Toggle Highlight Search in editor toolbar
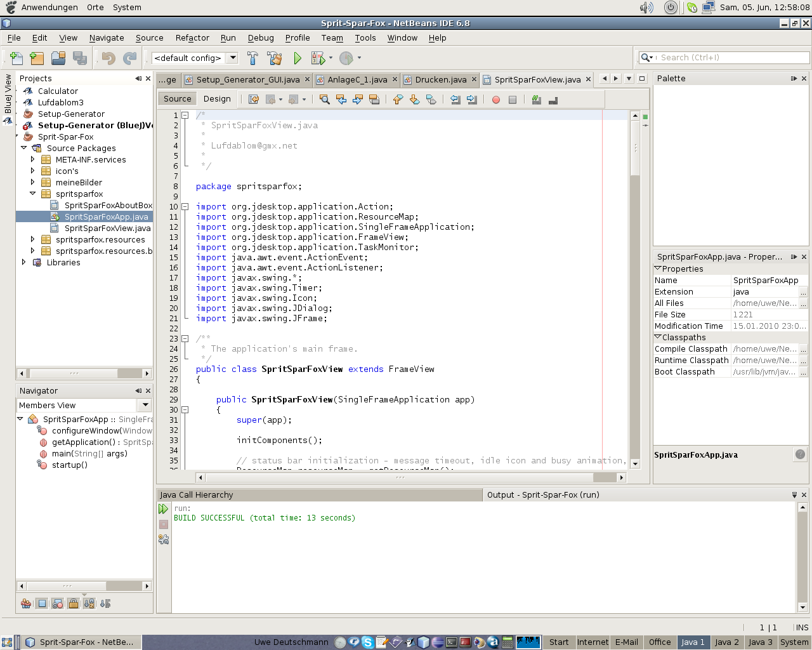Viewport: 812px width, 650px height. 374,99
